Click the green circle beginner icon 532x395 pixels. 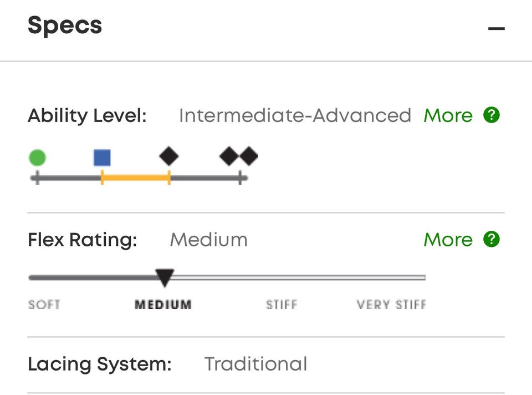37,158
